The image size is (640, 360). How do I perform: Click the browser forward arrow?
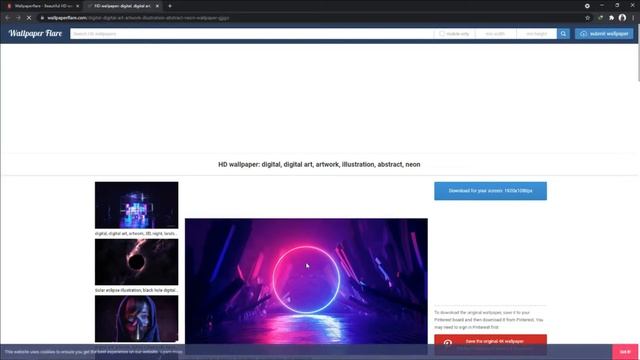click(18, 18)
